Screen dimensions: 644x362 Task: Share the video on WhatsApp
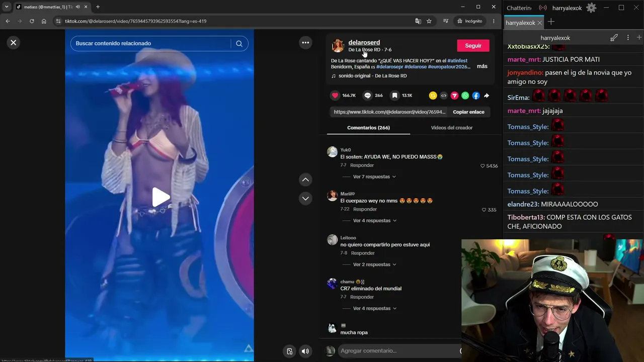pyautogui.click(x=465, y=96)
